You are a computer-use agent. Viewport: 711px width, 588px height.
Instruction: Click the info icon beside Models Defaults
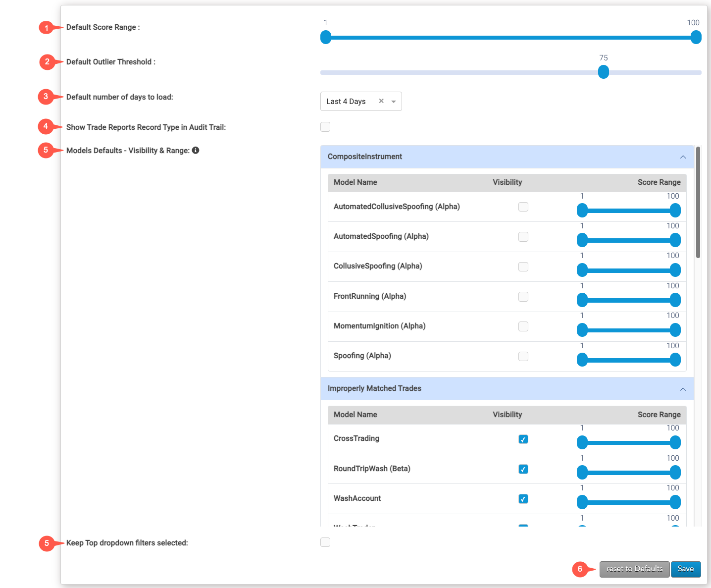click(x=196, y=150)
